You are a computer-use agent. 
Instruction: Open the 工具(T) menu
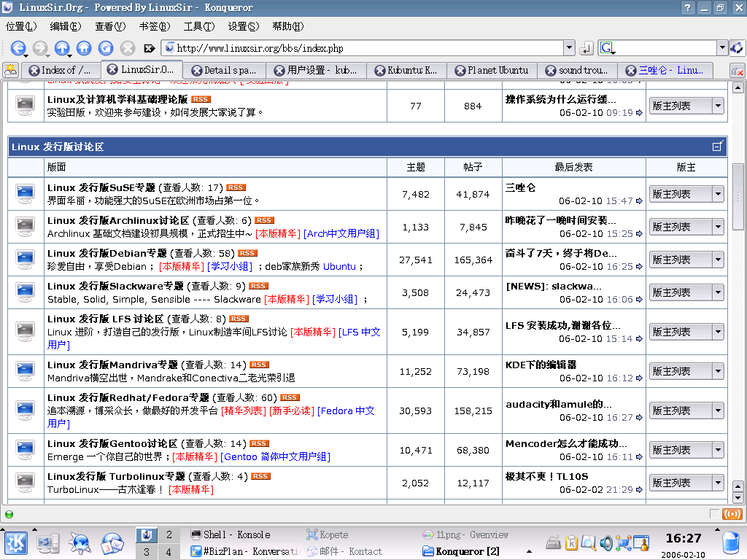[x=199, y=27]
